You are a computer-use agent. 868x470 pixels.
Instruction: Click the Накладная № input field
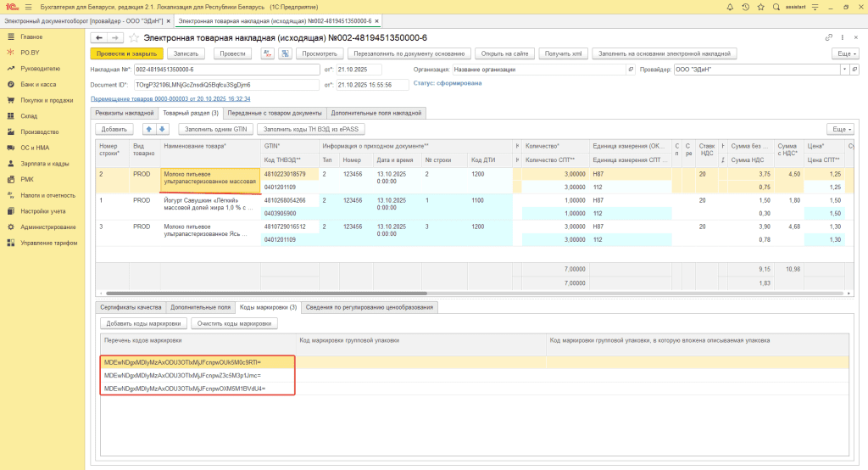(226, 70)
